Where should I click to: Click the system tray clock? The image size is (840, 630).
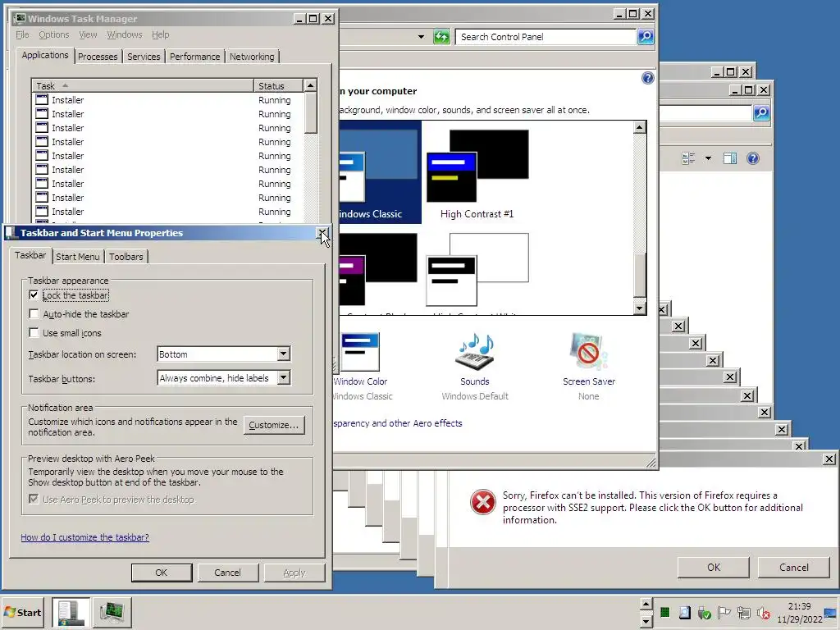pos(799,613)
